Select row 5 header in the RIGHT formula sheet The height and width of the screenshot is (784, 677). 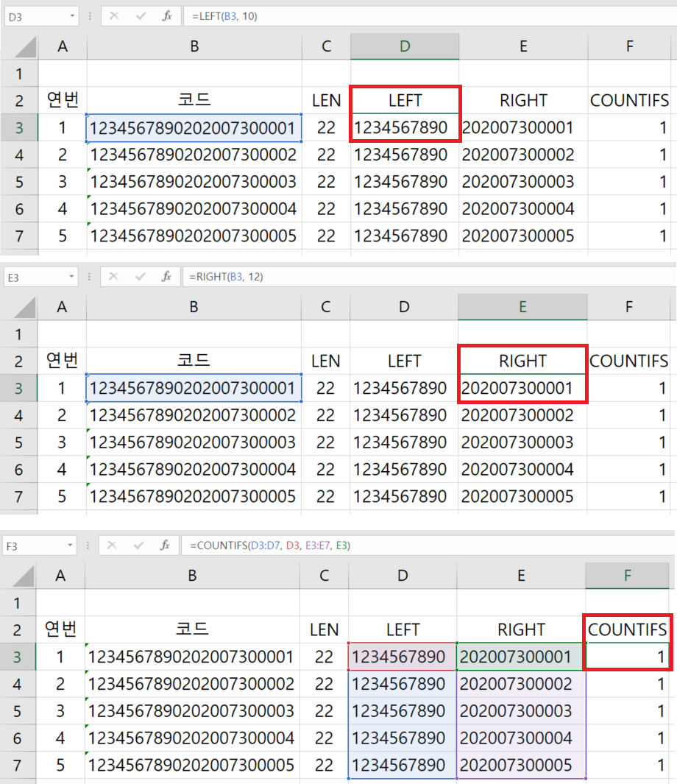click(18, 442)
